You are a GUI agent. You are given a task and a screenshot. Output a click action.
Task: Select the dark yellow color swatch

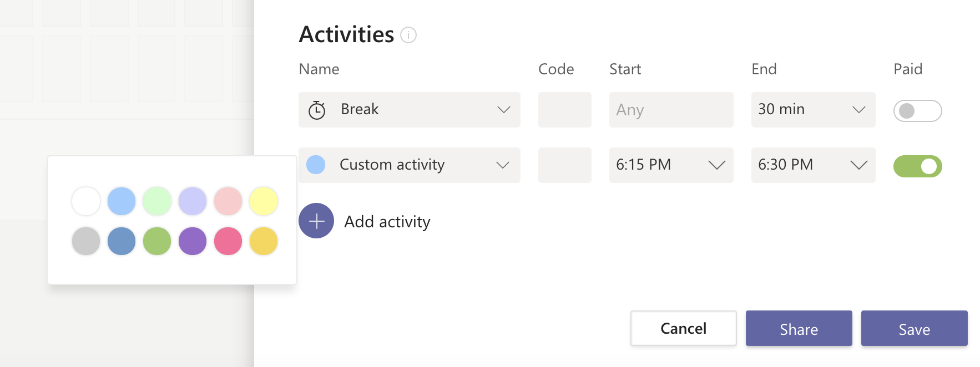click(264, 241)
